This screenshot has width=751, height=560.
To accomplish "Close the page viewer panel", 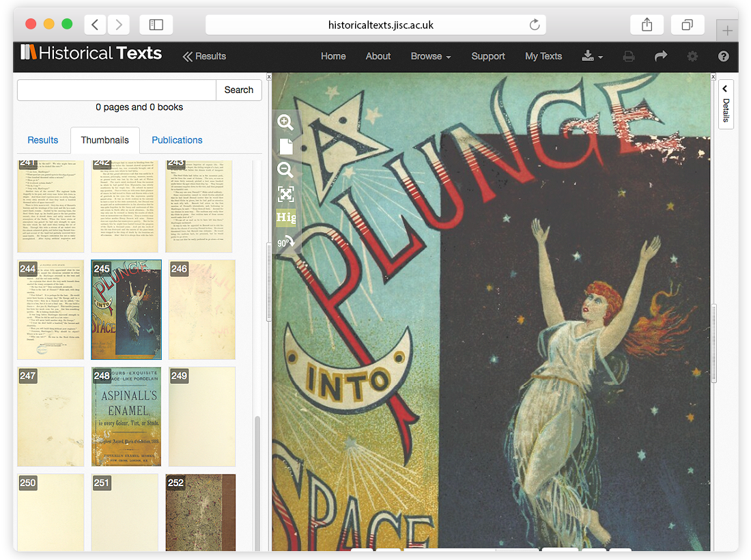I will point(713,76).
